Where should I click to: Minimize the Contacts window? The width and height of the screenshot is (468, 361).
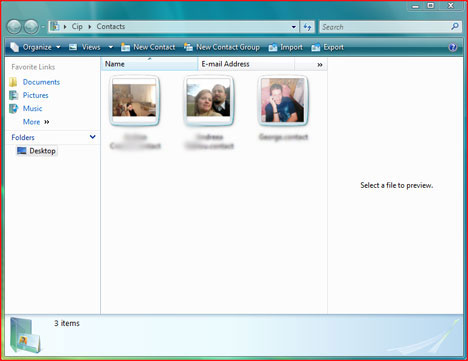[x=415, y=6]
